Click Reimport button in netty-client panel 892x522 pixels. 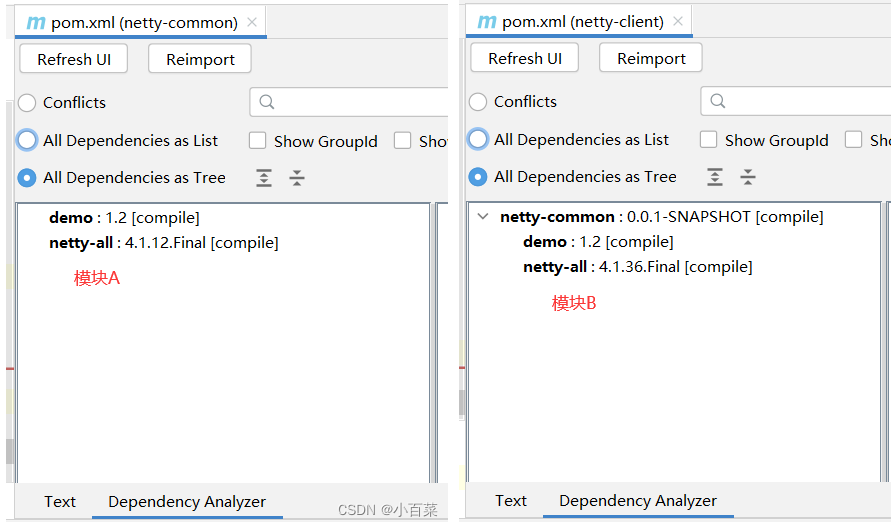coord(651,58)
